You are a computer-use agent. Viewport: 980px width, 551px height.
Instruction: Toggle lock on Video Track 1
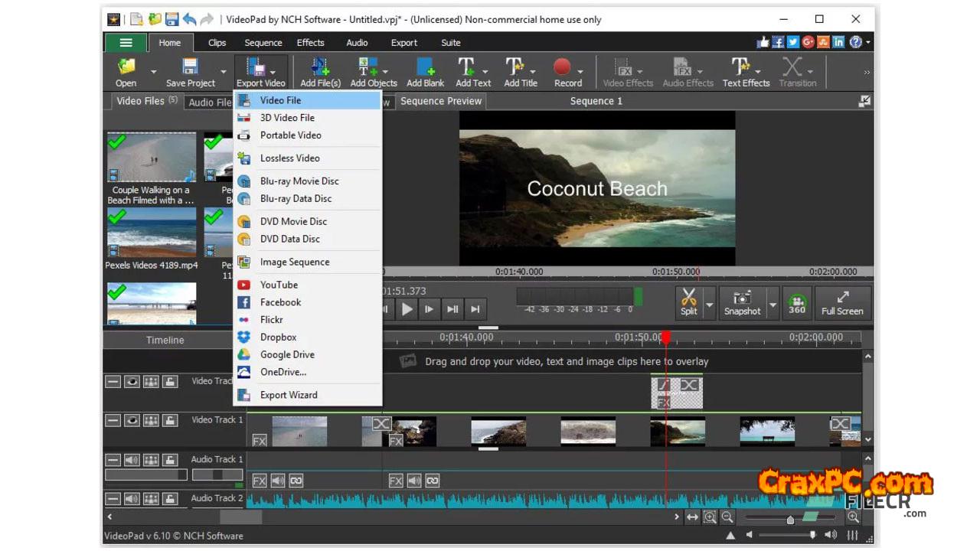[170, 420]
